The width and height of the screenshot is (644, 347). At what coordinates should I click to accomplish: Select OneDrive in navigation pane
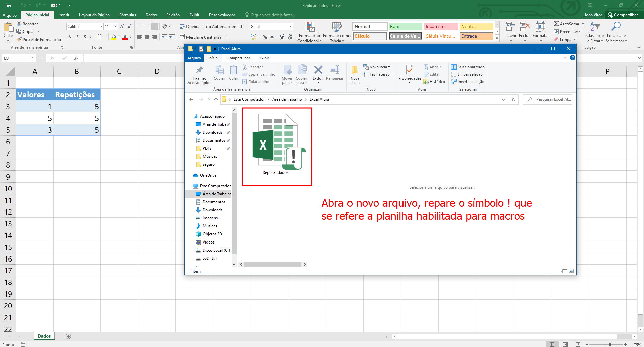(x=205, y=175)
